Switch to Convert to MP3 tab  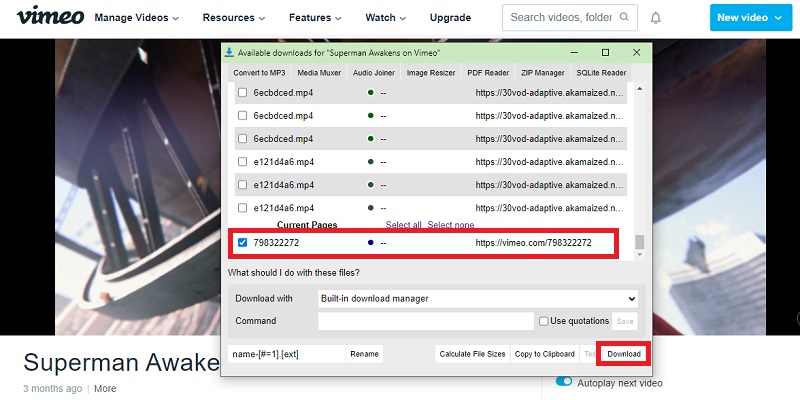click(x=259, y=73)
